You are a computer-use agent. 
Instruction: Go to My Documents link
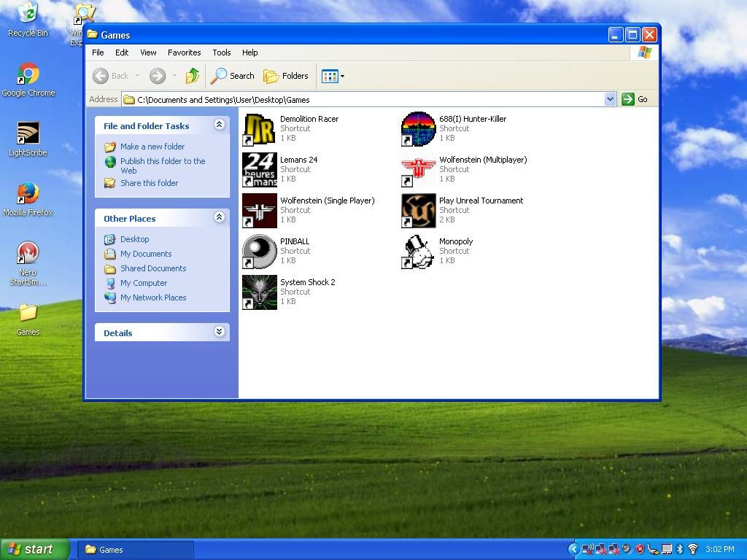[146, 254]
